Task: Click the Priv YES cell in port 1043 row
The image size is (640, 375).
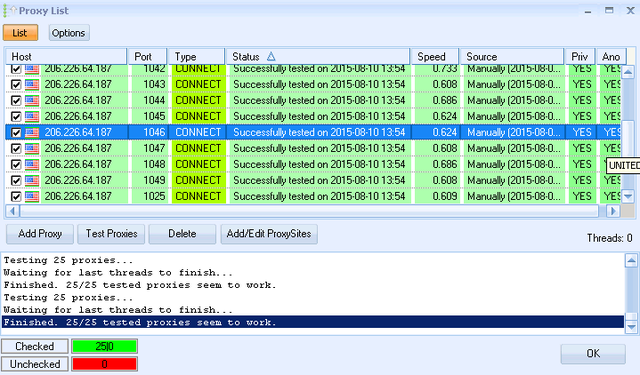Action: tap(582, 84)
